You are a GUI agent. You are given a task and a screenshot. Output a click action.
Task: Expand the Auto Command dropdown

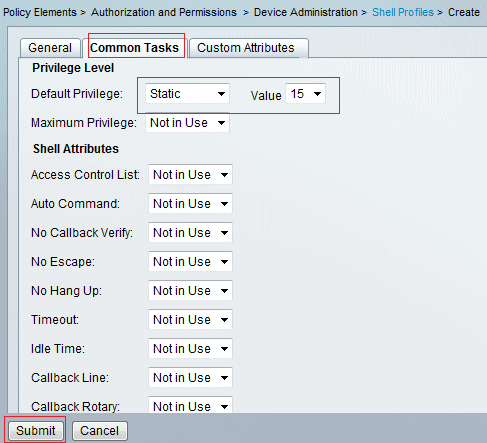click(x=190, y=204)
